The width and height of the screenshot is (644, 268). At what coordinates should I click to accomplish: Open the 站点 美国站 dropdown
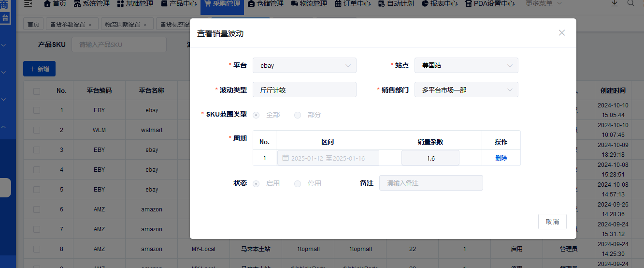click(466, 65)
